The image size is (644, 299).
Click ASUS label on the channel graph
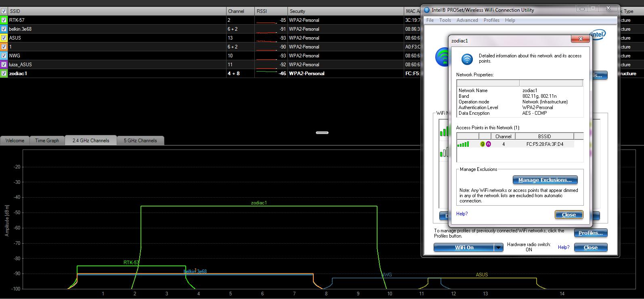tap(482, 275)
